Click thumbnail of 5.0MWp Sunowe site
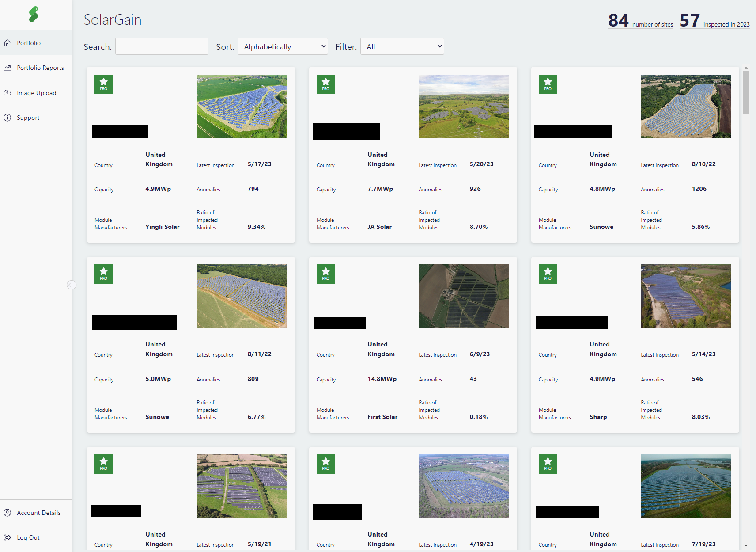 click(242, 296)
